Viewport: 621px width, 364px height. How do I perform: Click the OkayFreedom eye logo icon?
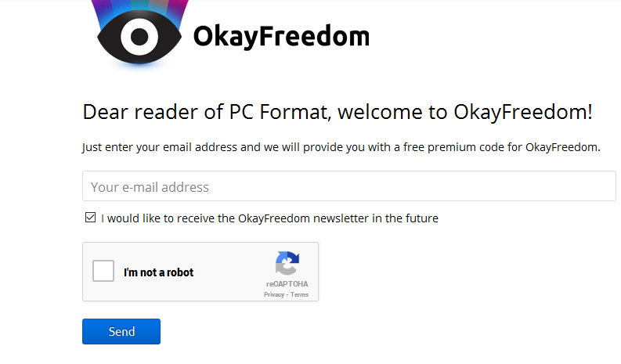(139, 34)
